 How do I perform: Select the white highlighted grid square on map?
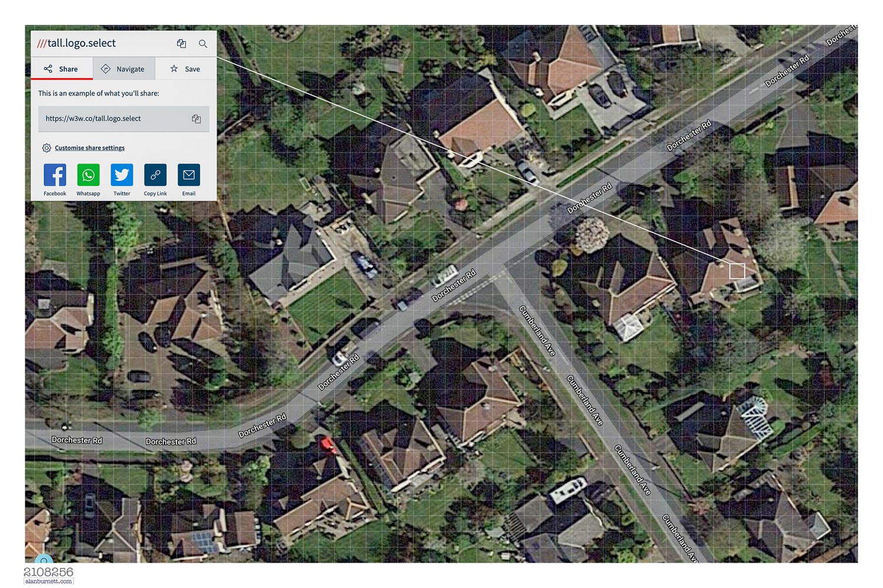click(x=737, y=271)
